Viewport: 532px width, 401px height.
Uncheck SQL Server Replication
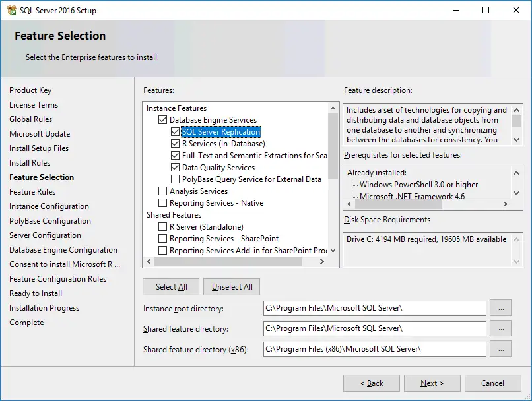[175, 132]
